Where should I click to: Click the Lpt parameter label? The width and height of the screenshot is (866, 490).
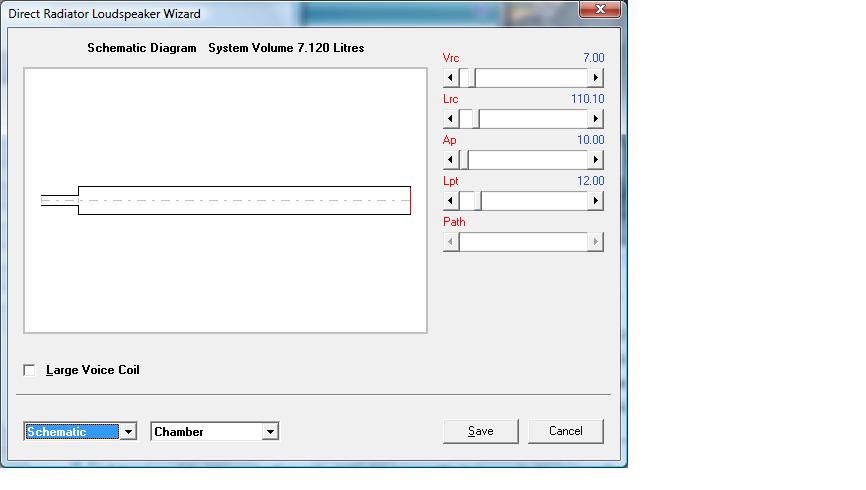tap(451, 181)
